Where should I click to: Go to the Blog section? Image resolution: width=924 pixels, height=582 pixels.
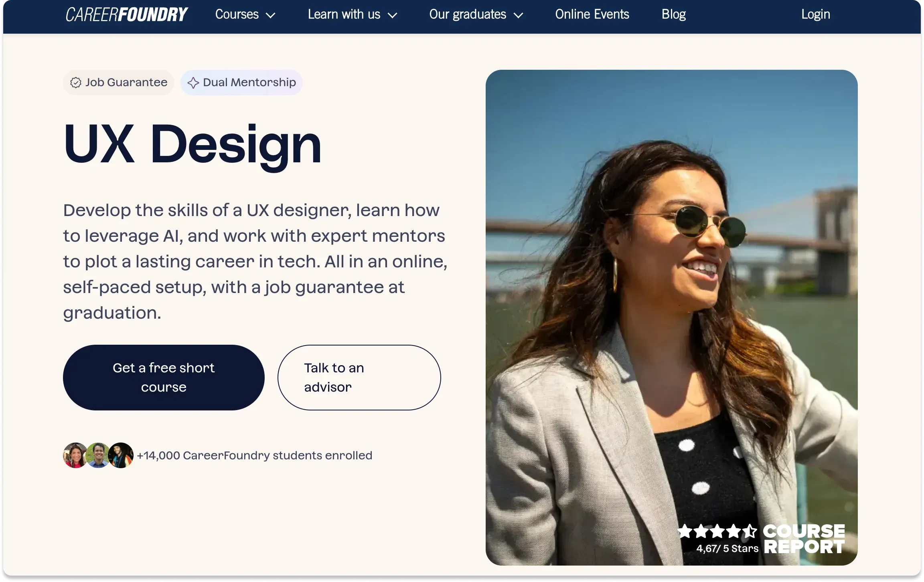673,14
